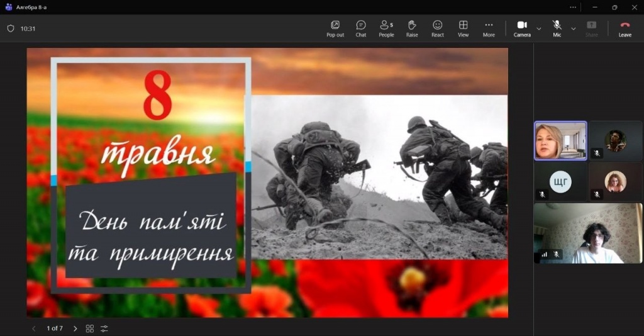Change the View layout
Screen dimensions: 644x336
[463, 29]
